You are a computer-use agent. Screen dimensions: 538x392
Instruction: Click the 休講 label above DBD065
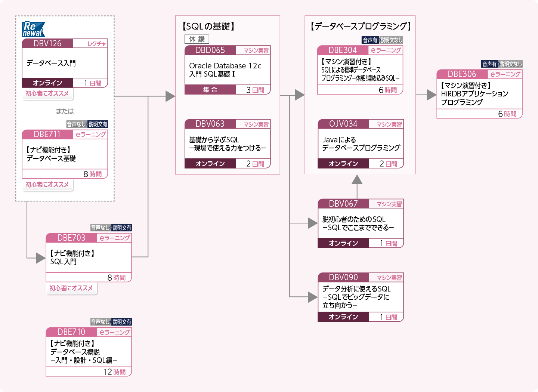click(197, 39)
